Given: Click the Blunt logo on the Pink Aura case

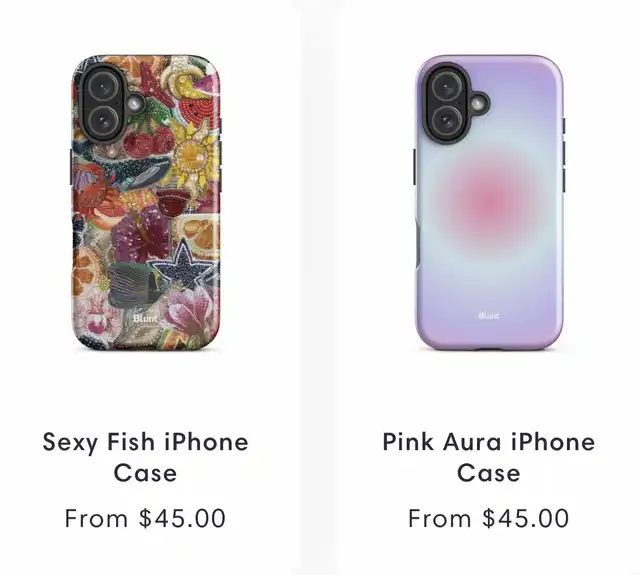Looking at the screenshot, I should pos(489,315).
